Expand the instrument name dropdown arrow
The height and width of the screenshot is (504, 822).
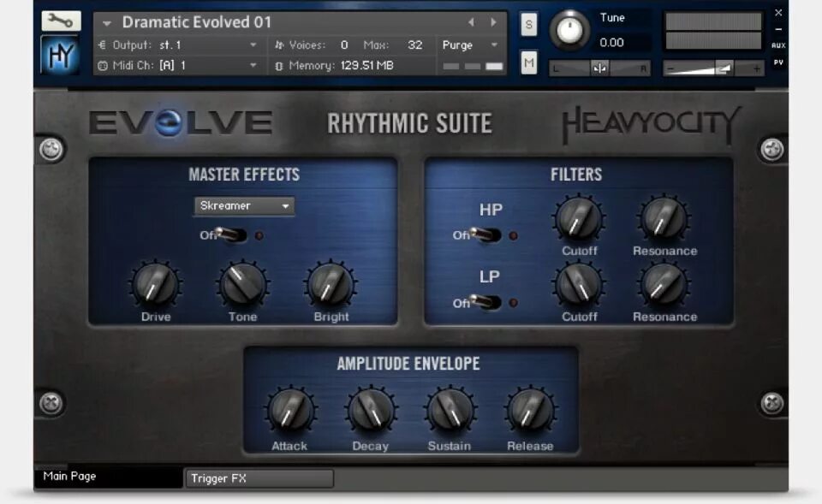tap(107, 24)
